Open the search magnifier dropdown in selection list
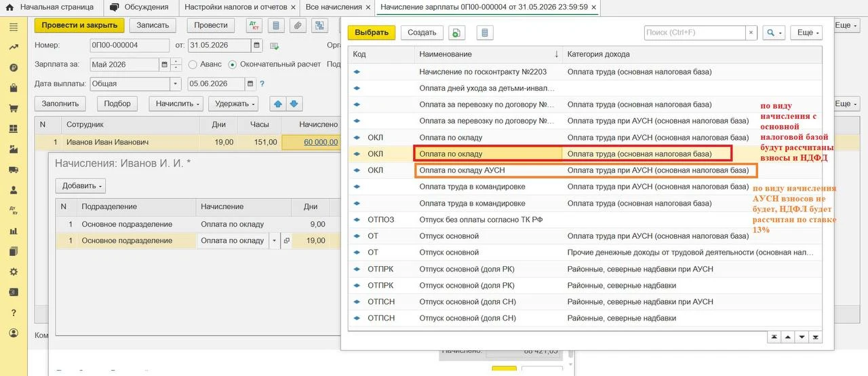Viewport: 868px width, 376px height. pyautogui.click(x=773, y=33)
